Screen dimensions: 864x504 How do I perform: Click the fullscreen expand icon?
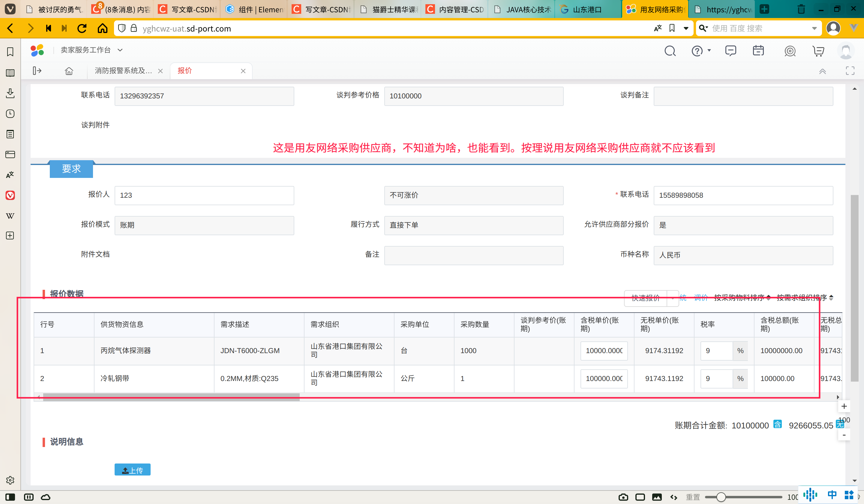[x=850, y=71]
